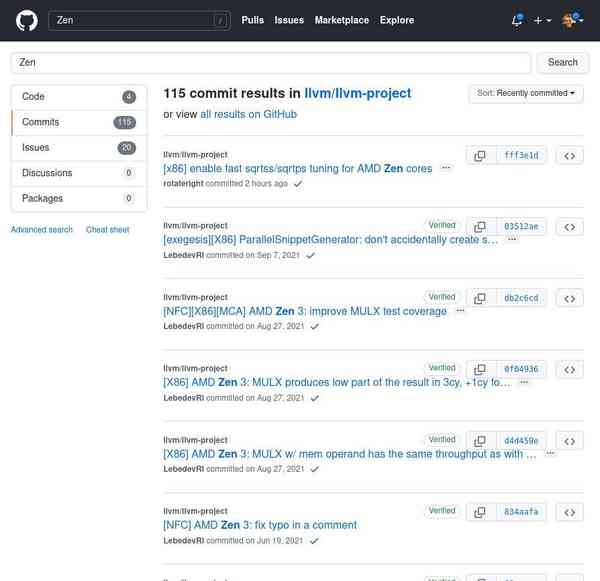
Task: Copy the full SHA for 834aafa
Action: [481, 512]
